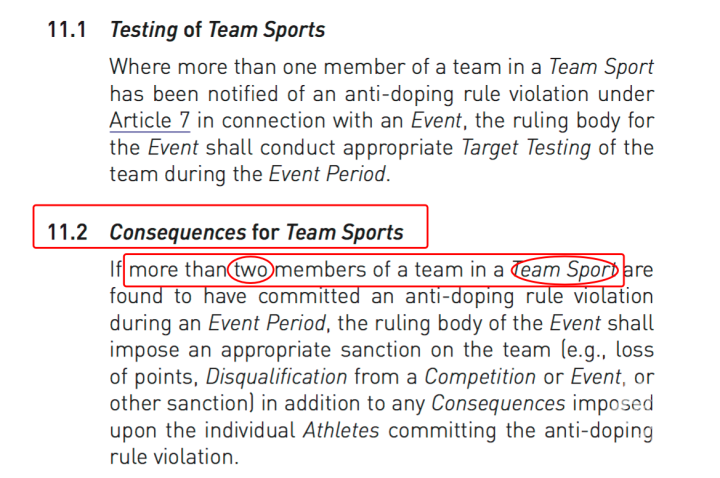This screenshot has width=720, height=478.
Task: Click the circled 'Team Sport' term
Action: (563, 270)
